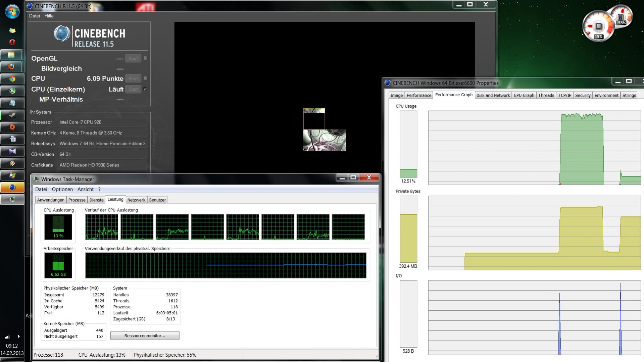Open the blue notepad taskbar icon
644x362 pixels.
(x=12, y=103)
